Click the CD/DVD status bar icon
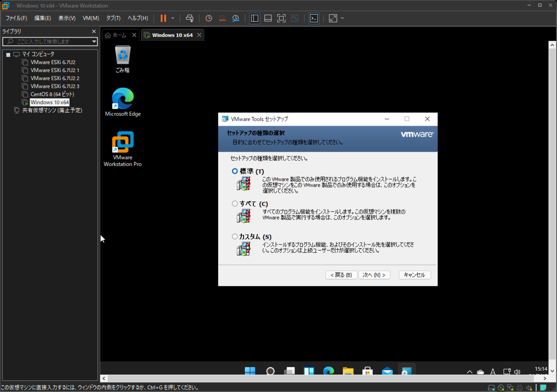The height and width of the screenshot is (392, 557). tap(501, 388)
